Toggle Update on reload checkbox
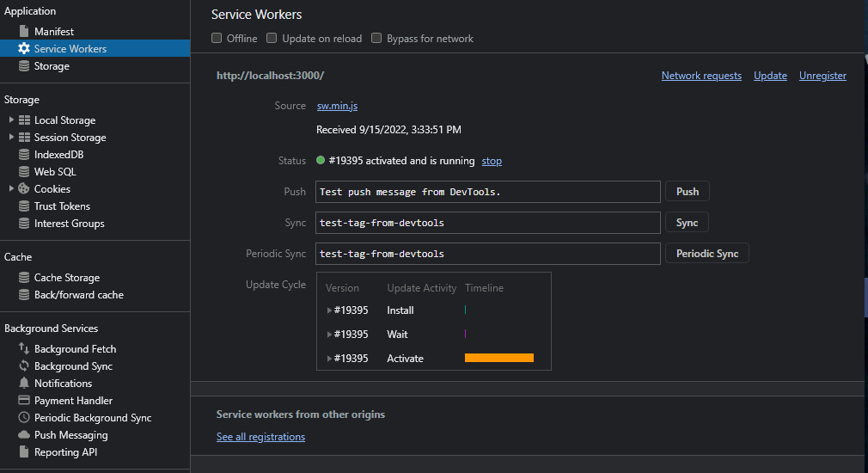 tap(272, 39)
